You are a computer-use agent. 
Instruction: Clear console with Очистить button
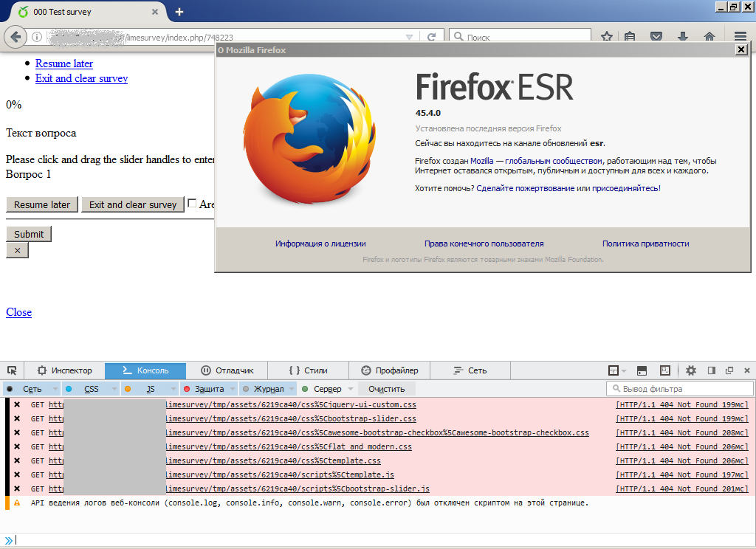387,389
